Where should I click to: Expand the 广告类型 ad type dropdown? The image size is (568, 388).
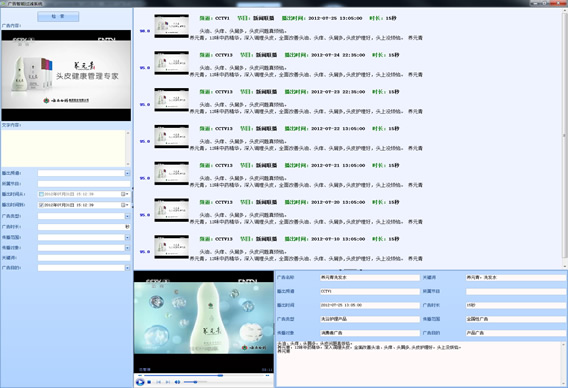[128, 216]
